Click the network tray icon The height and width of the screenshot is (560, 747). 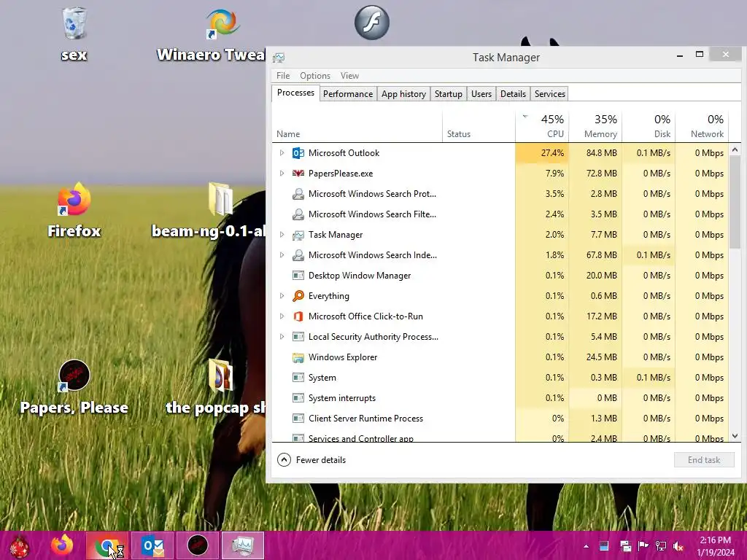661,546
